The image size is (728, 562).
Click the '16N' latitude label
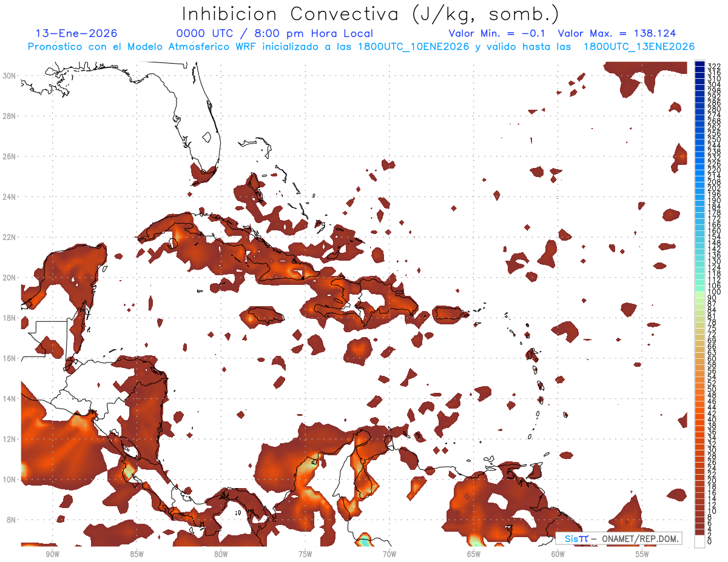10,358
